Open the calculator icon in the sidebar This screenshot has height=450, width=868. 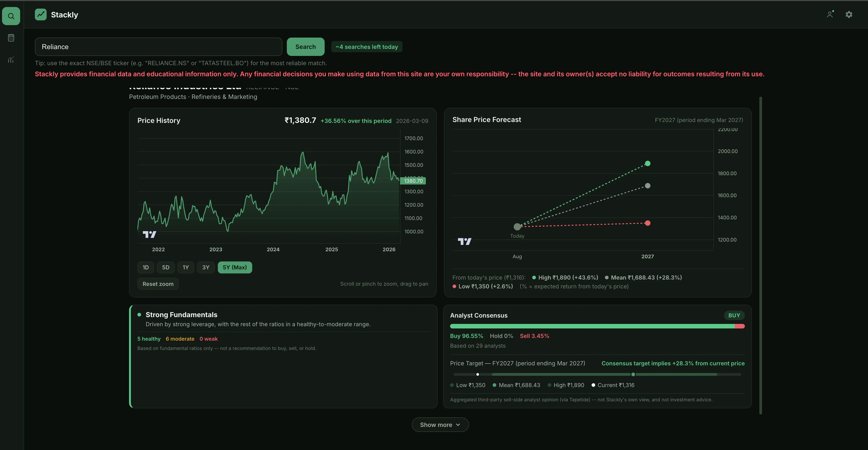pyautogui.click(x=11, y=38)
